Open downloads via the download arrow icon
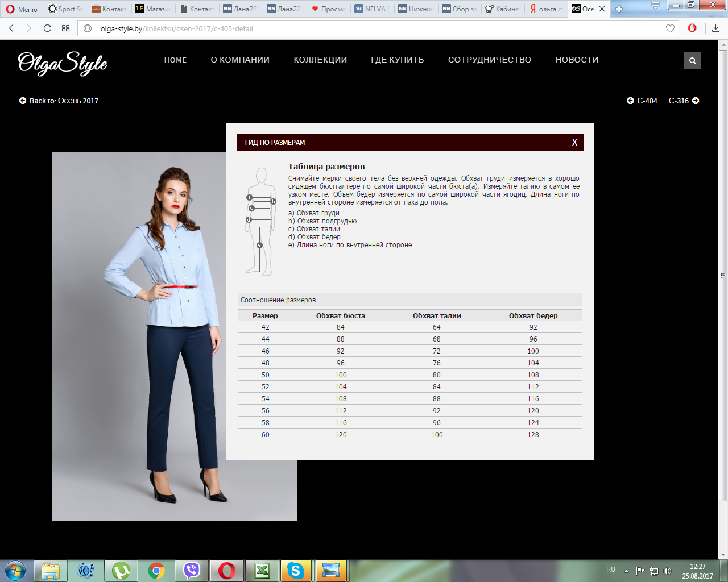 715,28
